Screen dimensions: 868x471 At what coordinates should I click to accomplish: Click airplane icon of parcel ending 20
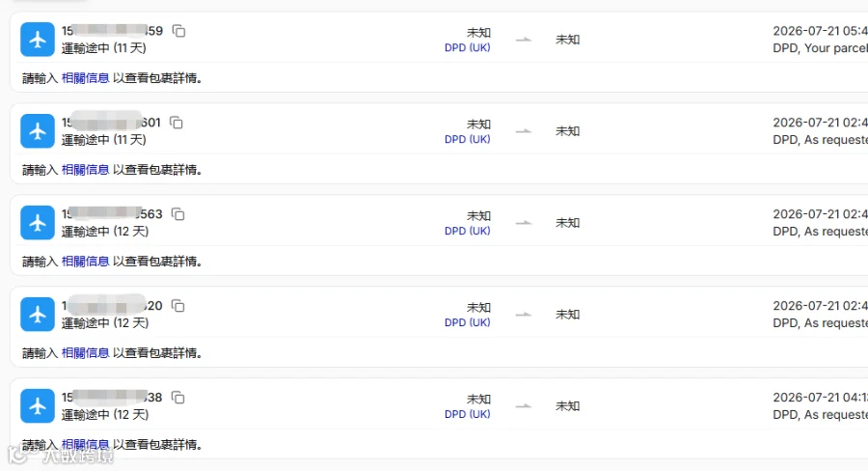[38, 315]
